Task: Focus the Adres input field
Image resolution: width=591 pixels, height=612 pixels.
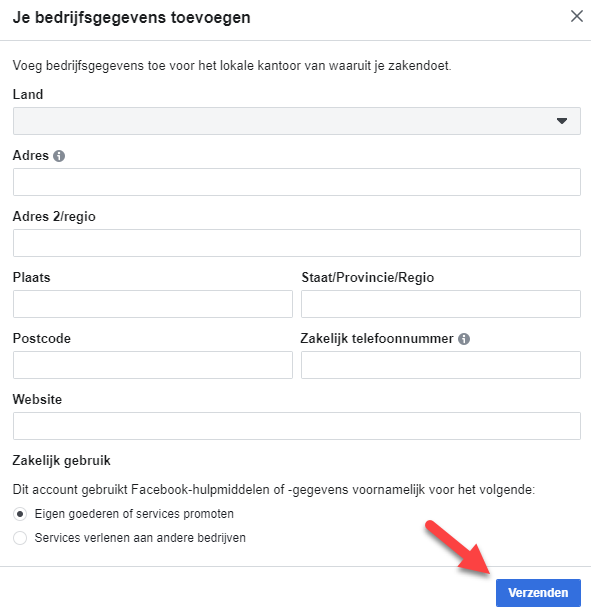Action: pyautogui.click(x=297, y=182)
